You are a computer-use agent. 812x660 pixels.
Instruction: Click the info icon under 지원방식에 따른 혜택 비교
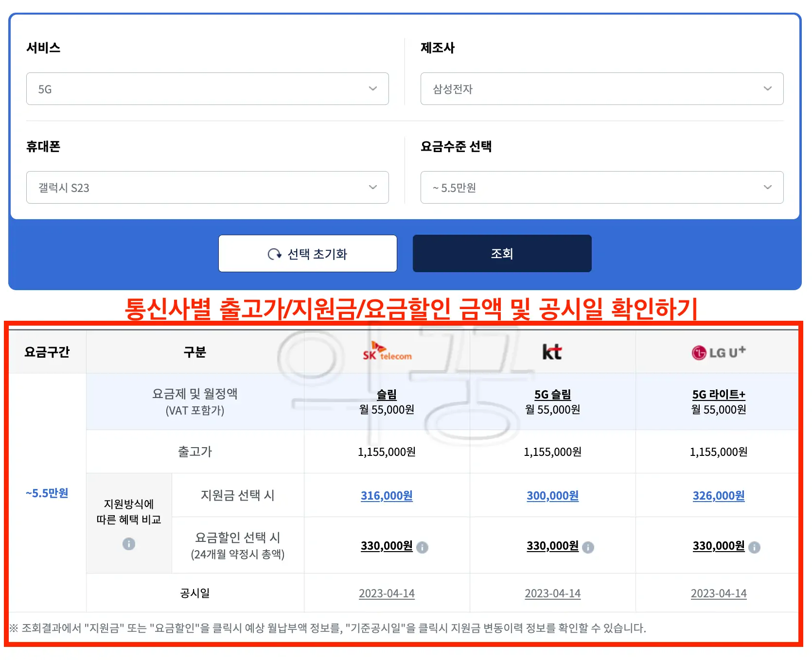point(128,544)
